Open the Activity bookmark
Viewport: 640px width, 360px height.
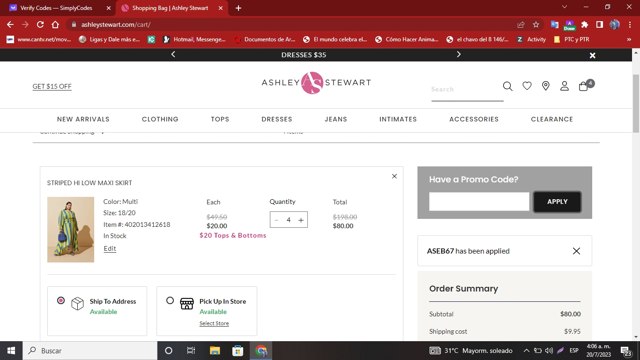[x=531, y=39]
